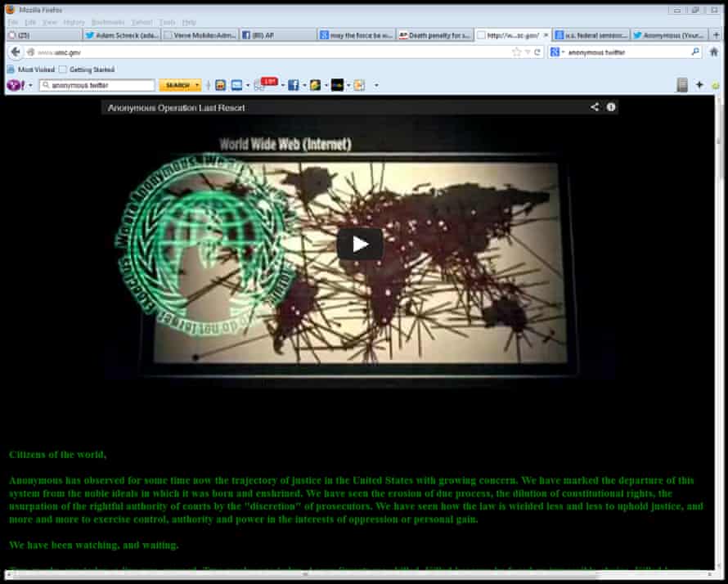The image size is (728, 584).
Task: Click the info icon on the video player
Action: [x=611, y=106]
